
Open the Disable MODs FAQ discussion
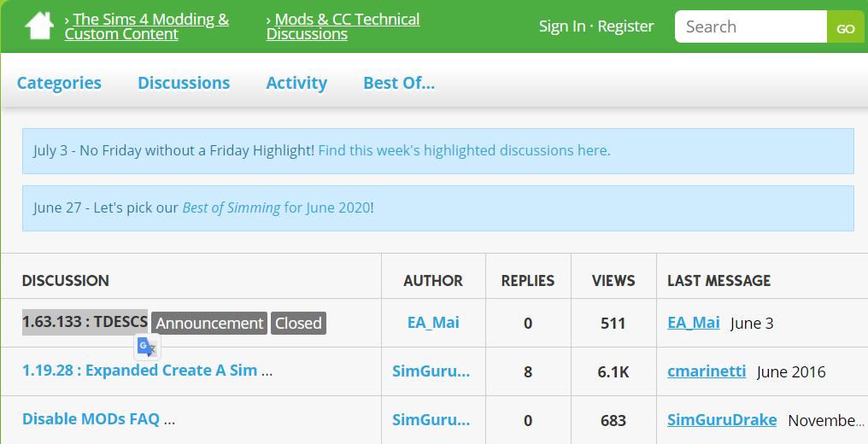(x=91, y=419)
